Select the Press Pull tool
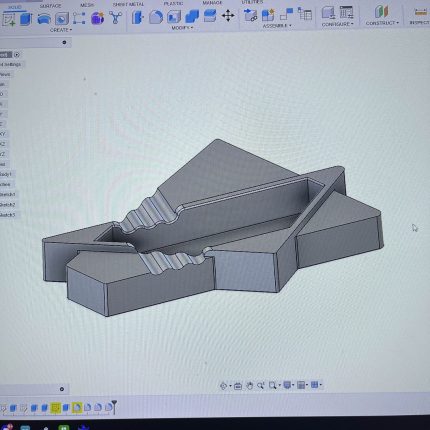 [137, 17]
